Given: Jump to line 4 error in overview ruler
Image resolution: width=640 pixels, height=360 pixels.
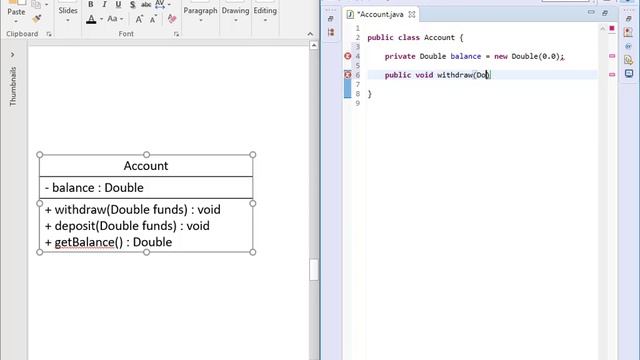Looking at the screenshot, I should click(x=612, y=56).
